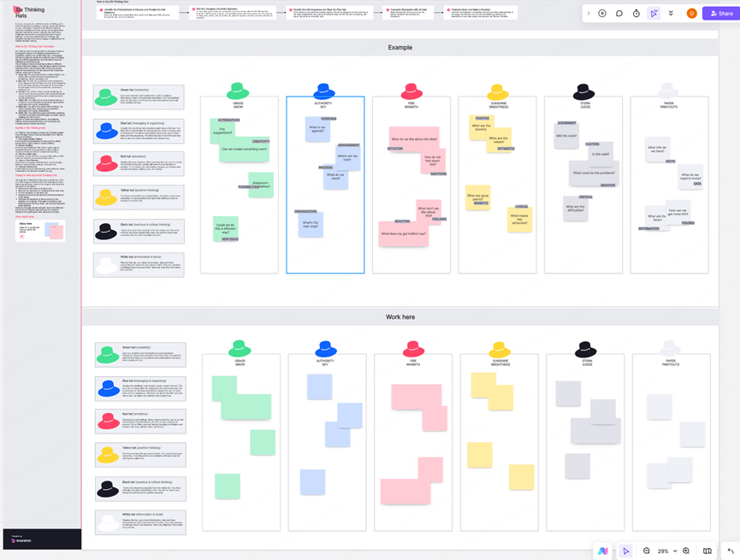Zoom out with the minus magnifier
This screenshot has height=560, width=740.
[647, 551]
